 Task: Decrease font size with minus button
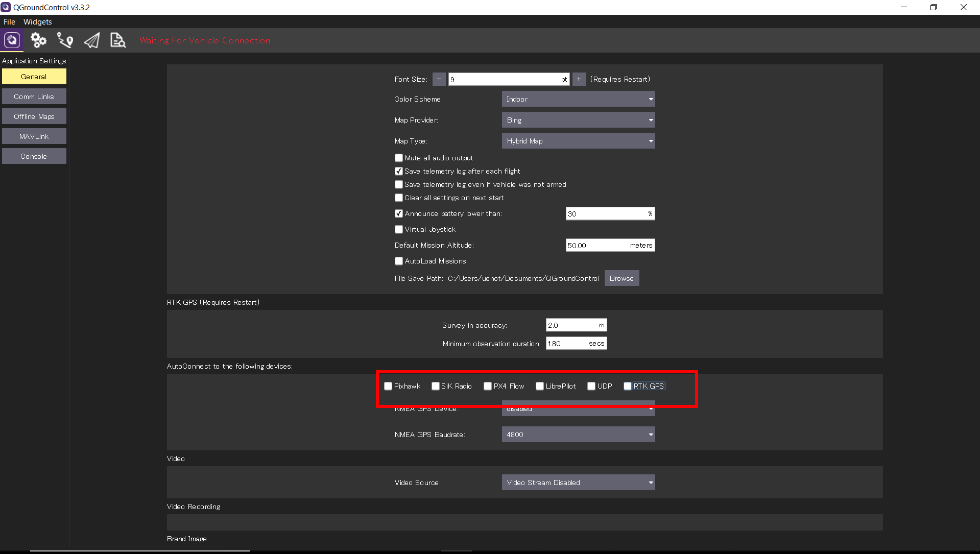point(439,79)
